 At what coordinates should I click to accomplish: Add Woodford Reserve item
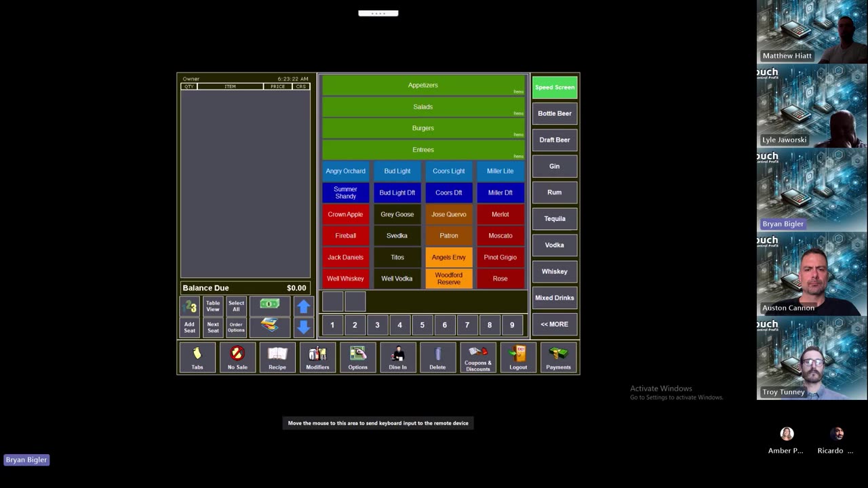coord(449,279)
